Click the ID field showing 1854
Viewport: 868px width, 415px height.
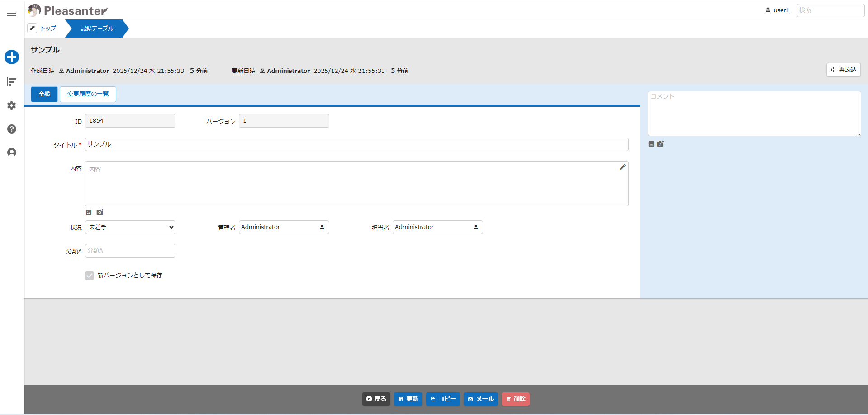tap(130, 121)
